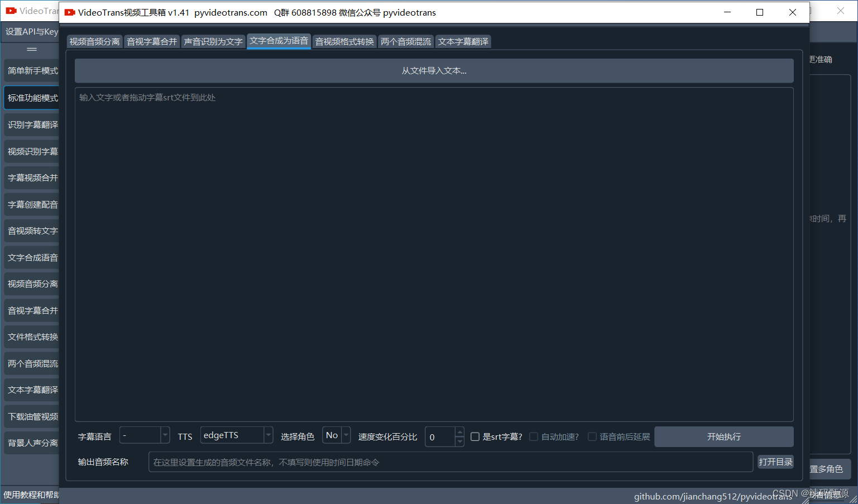Viewport: 858px width, 504px height.
Task: Open 设置API与Key menu in background window
Action: click(32, 32)
